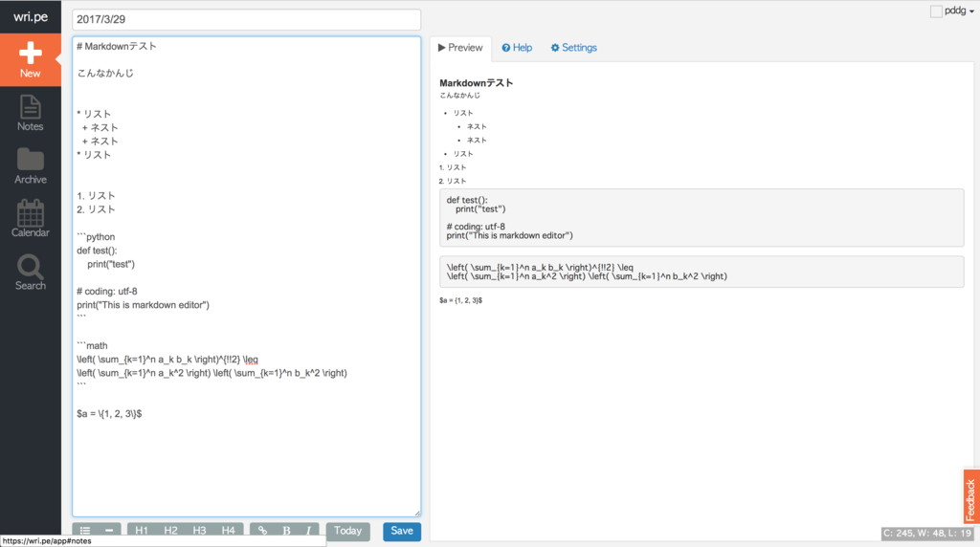Click '# Markdownテスト' line in editor
The height and width of the screenshot is (547, 980).
tap(116, 46)
